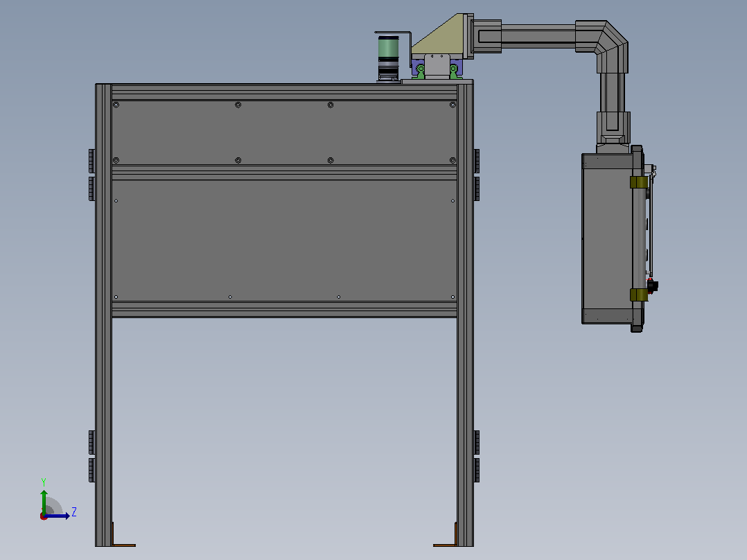Select the left vertical frame post
This screenshot has width=747, height=560.
tap(103, 315)
